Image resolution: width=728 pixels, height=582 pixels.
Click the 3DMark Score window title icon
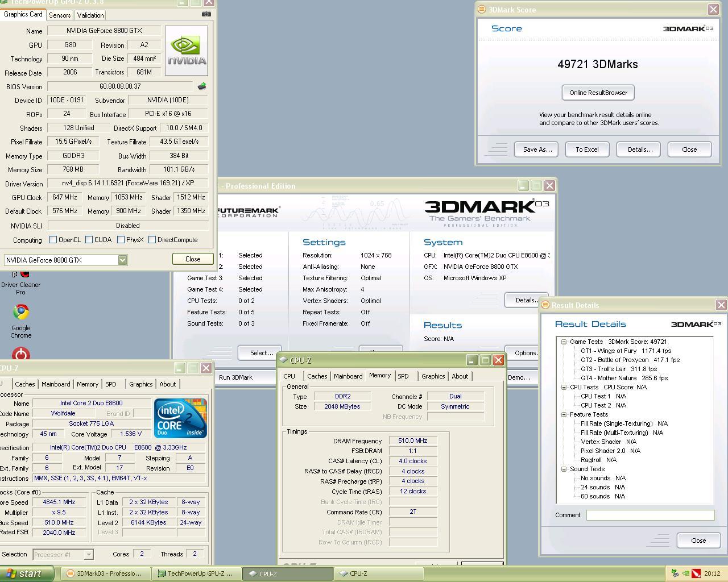[x=482, y=9]
